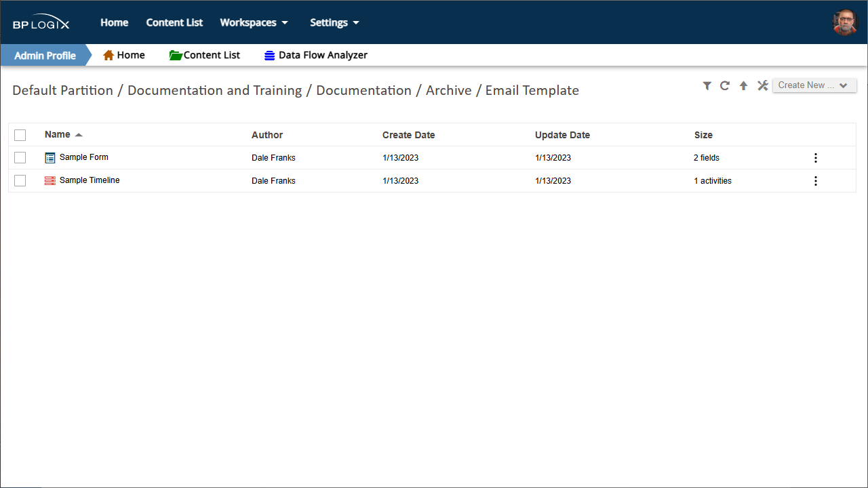Sort by the Size column header

pyautogui.click(x=703, y=135)
